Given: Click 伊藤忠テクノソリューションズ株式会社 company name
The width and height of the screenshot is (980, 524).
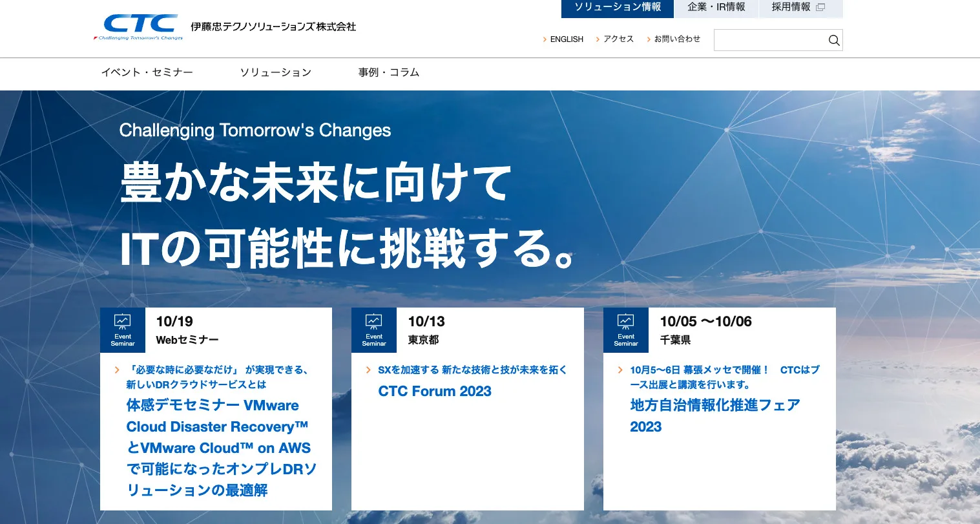Looking at the screenshot, I should pyautogui.click(x=273, y=27).
